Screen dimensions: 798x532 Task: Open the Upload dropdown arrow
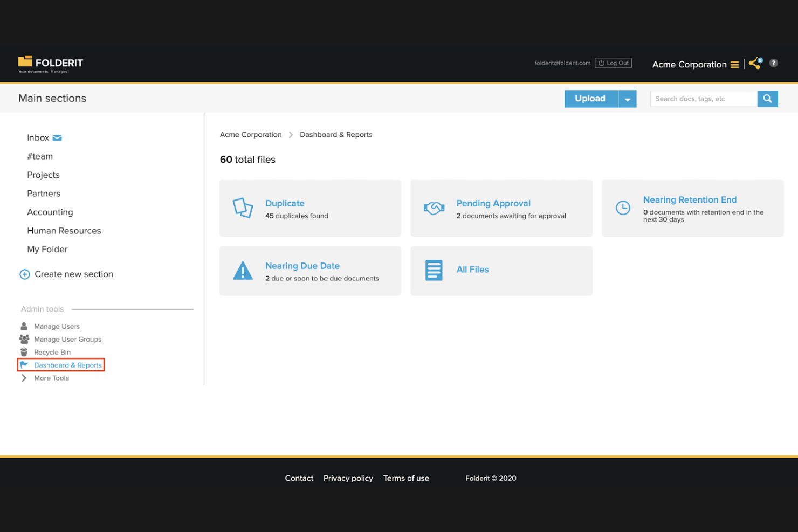point(627,99)
